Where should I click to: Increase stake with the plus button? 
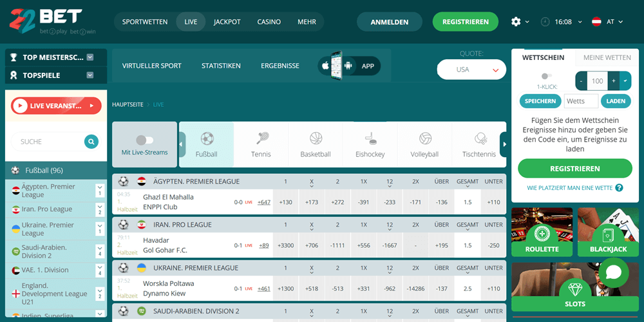tap(614, 81)
